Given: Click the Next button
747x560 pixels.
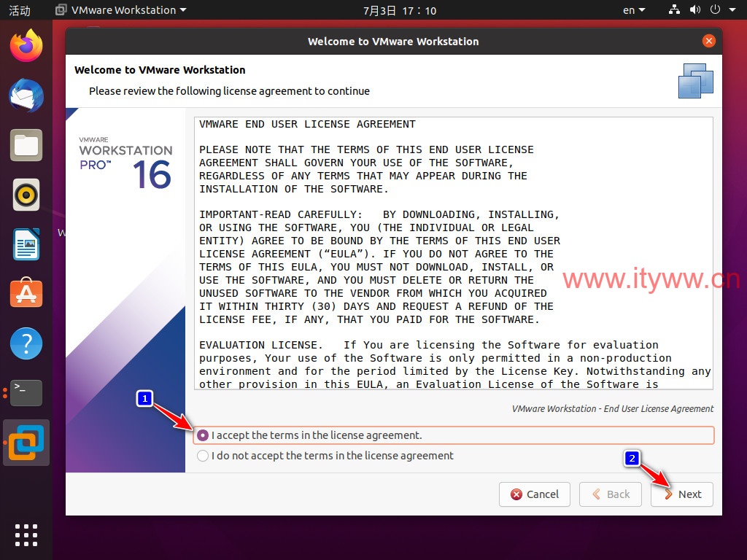Looking at the screenshot, I should (x=682, y=494).
